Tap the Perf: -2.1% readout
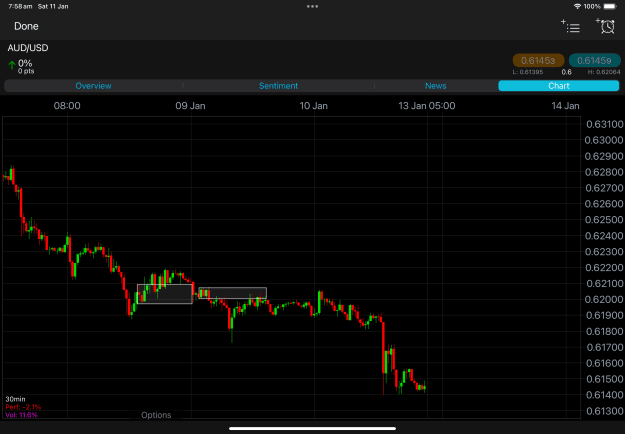The height and width of the screenshot is (434, 625). click(23, 407)
